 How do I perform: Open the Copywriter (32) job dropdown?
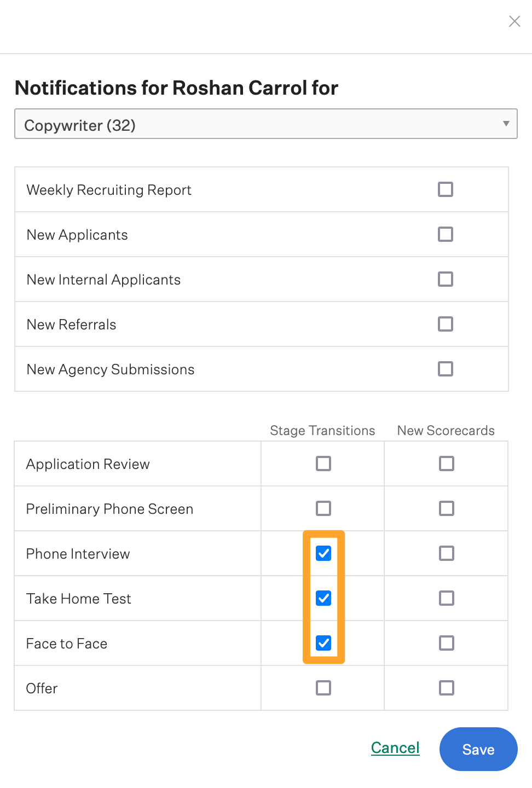pos(265,124)
